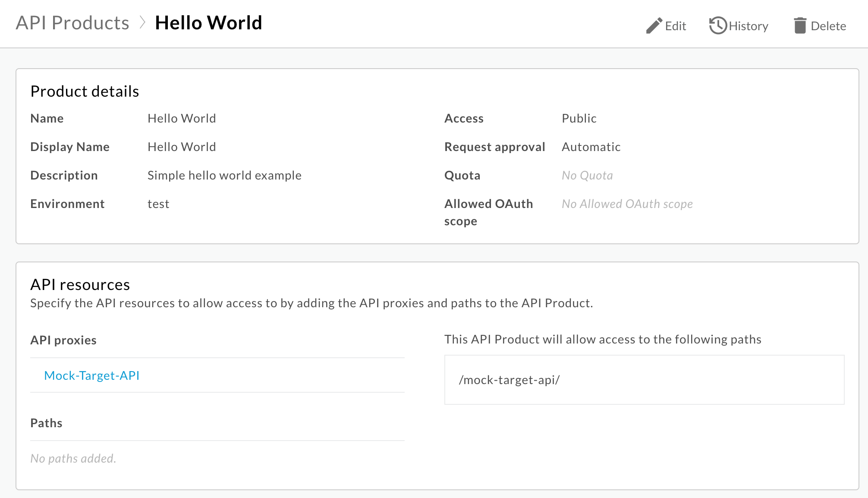Toggle the No Quota setting

point(587,175)
